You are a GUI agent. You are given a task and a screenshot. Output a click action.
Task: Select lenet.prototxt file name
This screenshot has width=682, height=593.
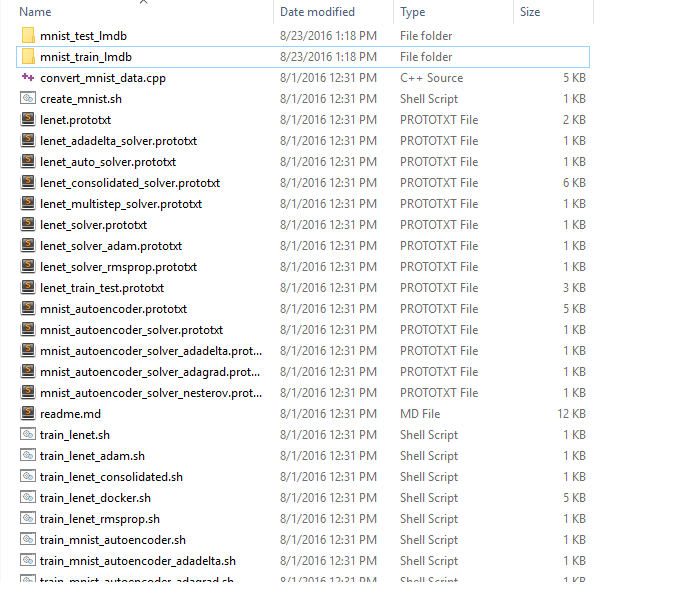[75, 120]
